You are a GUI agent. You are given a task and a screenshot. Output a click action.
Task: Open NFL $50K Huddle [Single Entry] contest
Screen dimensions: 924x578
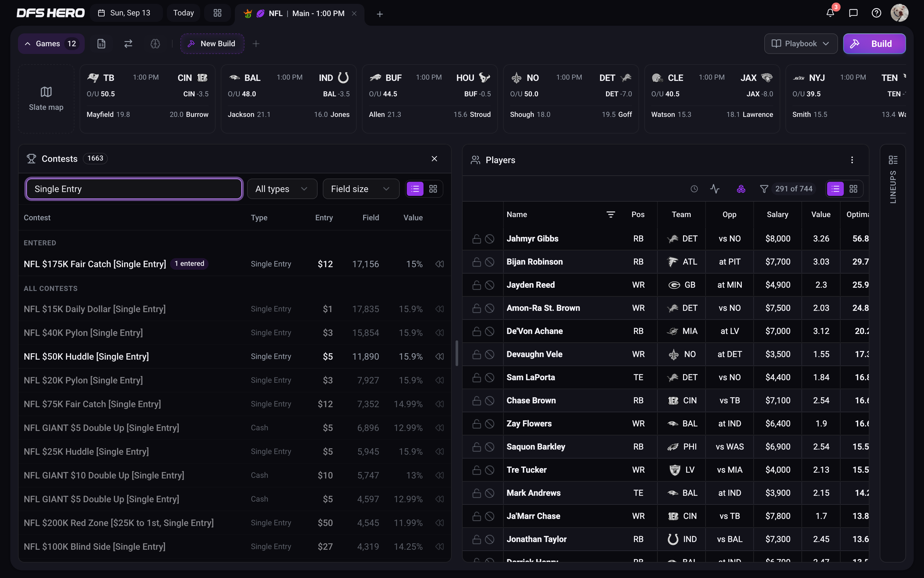235,357
